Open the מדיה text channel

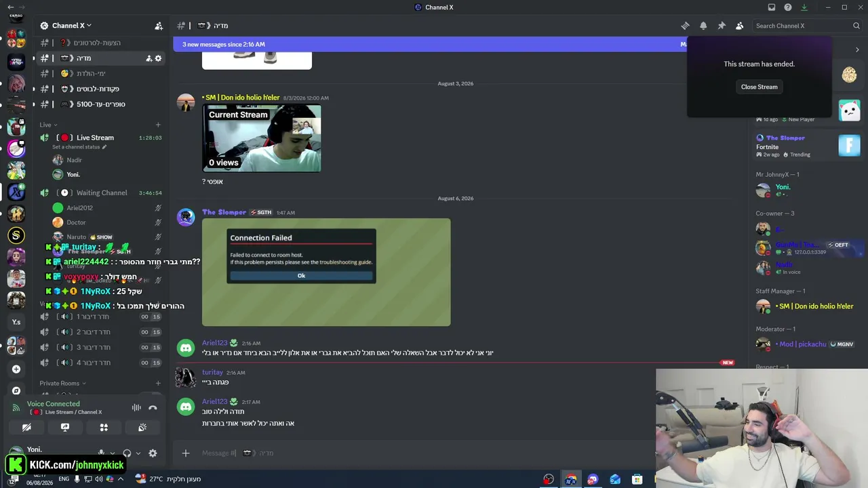[x=102, y=58]
